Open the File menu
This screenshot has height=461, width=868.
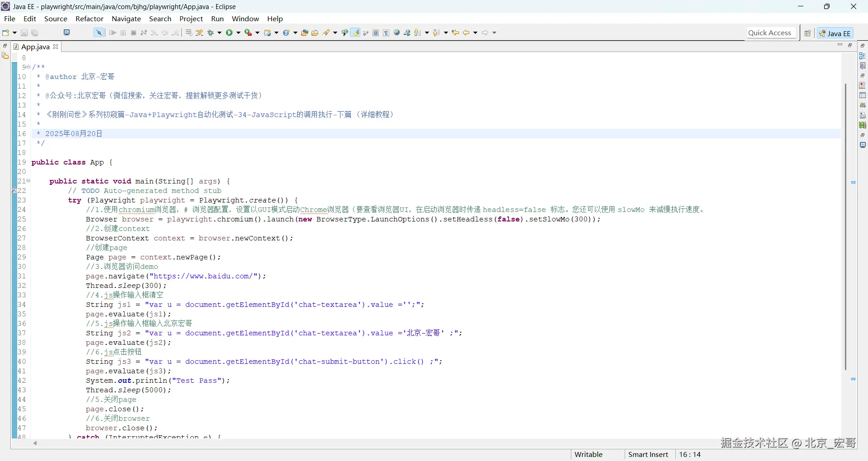coord(9,19)
